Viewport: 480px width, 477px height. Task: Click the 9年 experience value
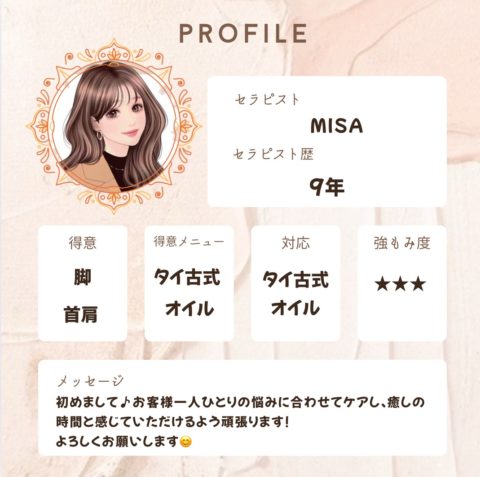click(x=327, y=186)
